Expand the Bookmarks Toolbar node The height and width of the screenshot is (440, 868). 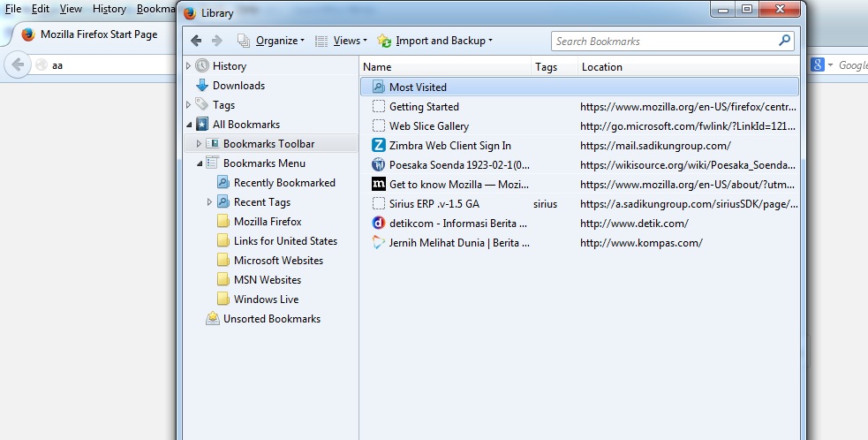tap(199, 143)
